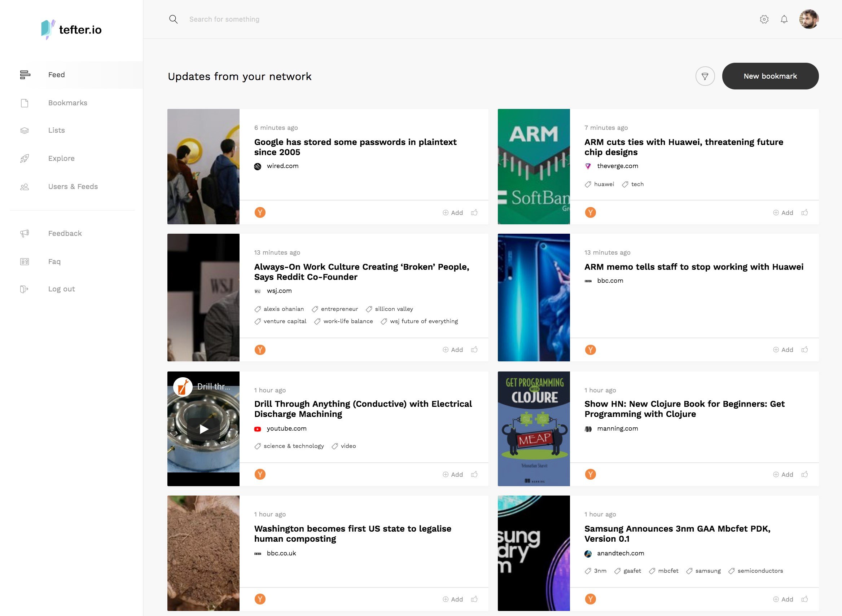
Task: Click the gaafet tag
Action: coord(628,571)
